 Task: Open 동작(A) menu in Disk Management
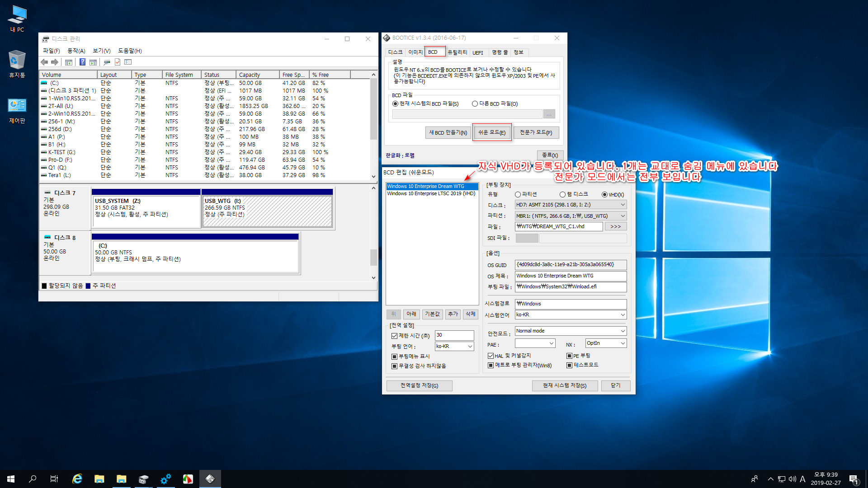point(76,51)
